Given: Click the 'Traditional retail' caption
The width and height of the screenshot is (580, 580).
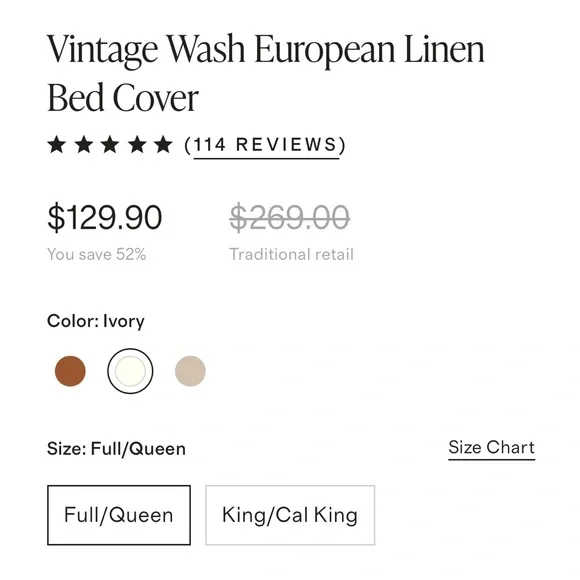Looking at the screenshot, I should (x=291, y=254).
